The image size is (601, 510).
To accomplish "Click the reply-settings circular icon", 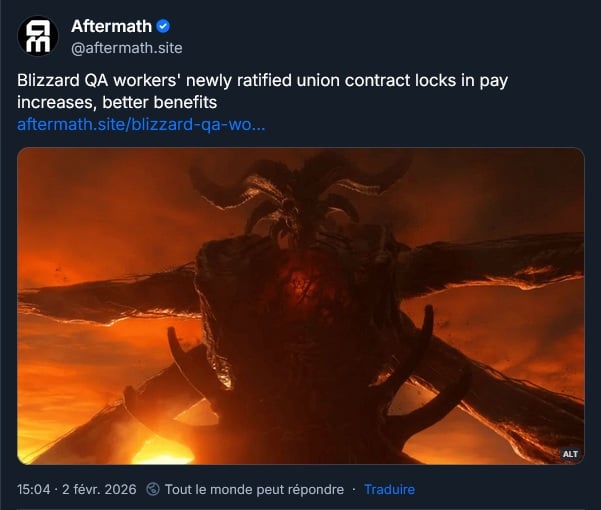I will point(153,489).
